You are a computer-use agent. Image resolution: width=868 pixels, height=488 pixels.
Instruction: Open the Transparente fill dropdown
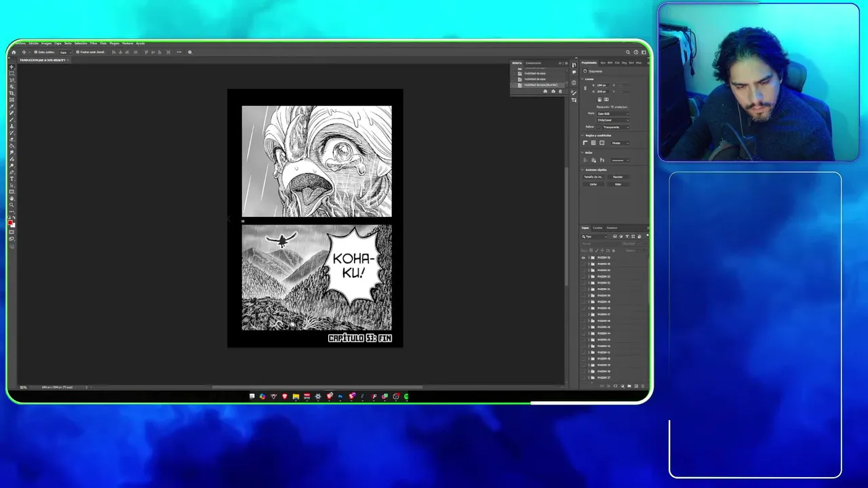pyautogui.click(x=616, y=127)
